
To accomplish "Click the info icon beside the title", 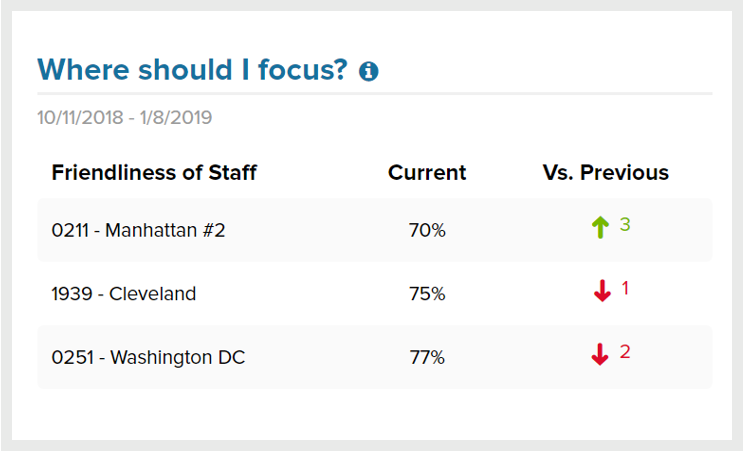I will tap(369, 71).
